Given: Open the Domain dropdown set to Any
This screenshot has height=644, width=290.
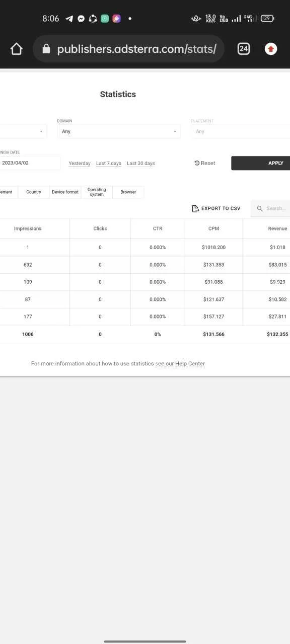Looking at the screenshot, I should pyautogui.click(x=119, y=131).
